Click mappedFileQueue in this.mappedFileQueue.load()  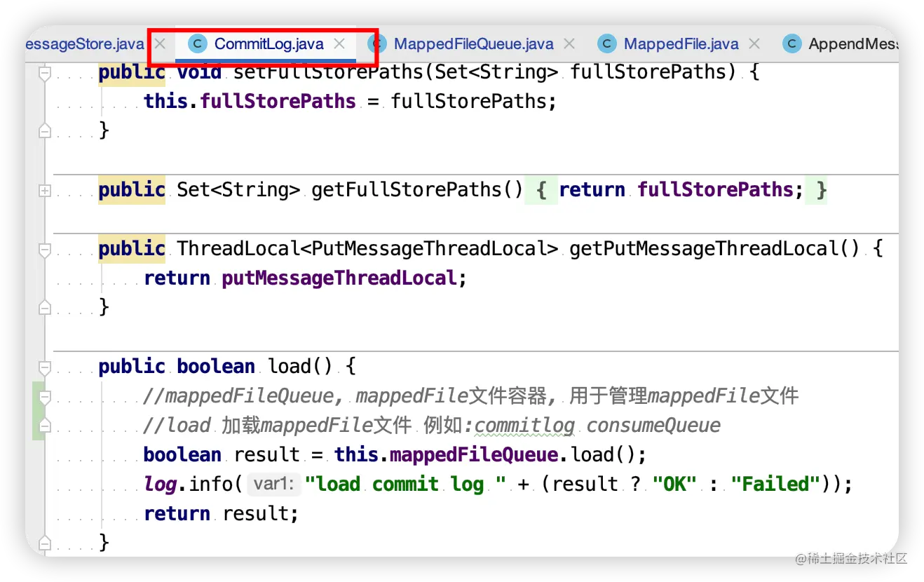473,454
